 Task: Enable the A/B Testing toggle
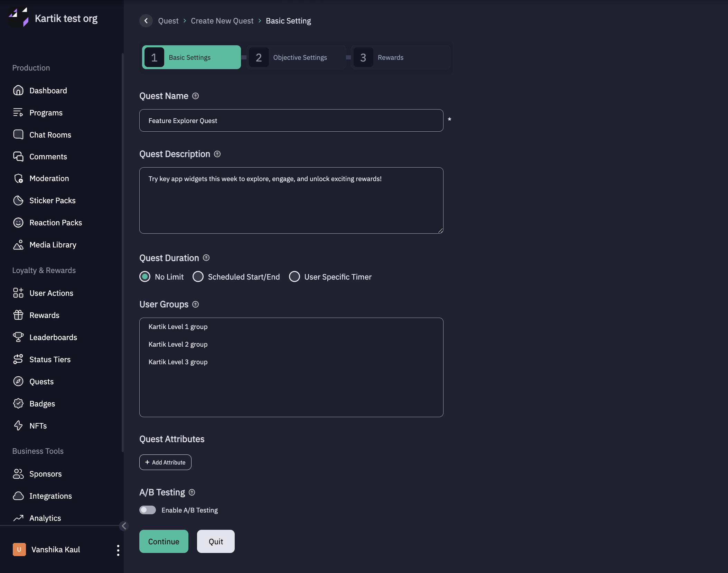coord(148,510)
